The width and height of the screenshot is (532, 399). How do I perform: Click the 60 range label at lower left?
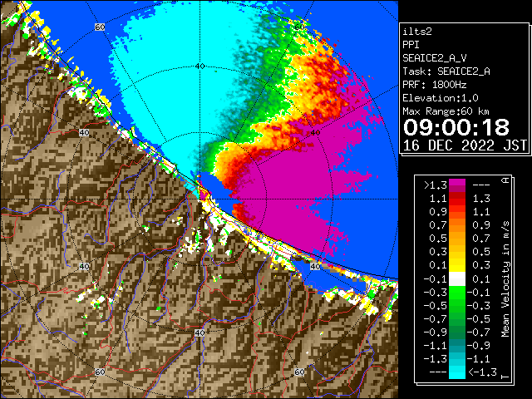point(100,372)
